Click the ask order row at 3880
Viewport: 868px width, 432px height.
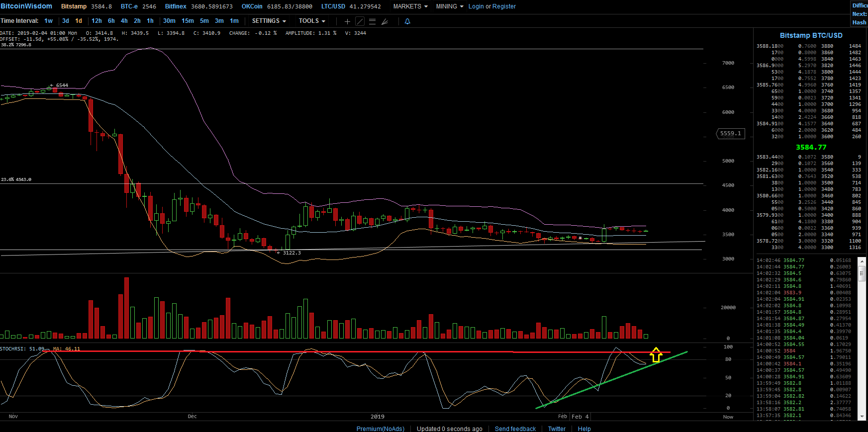(x=809, y=46)
